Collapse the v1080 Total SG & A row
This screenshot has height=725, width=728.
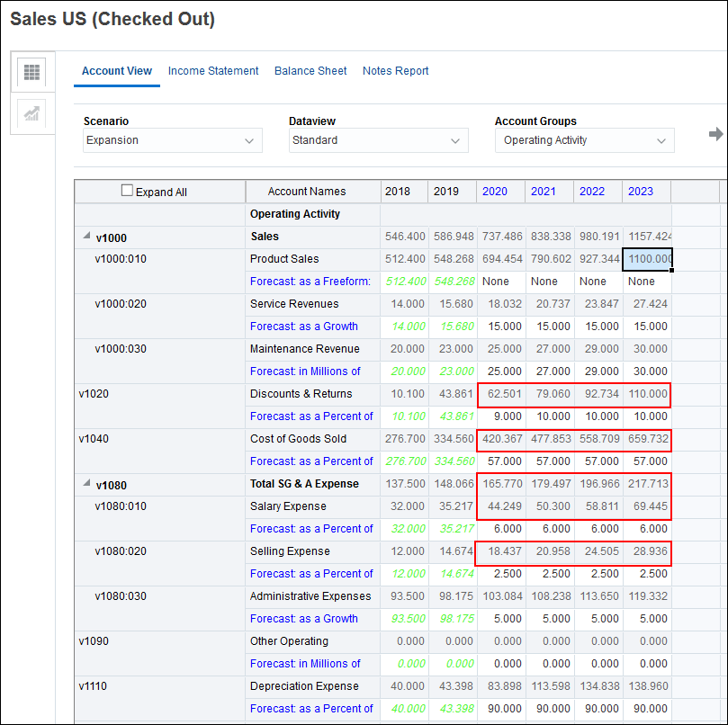pyautogui.click(x=86, y=483)
